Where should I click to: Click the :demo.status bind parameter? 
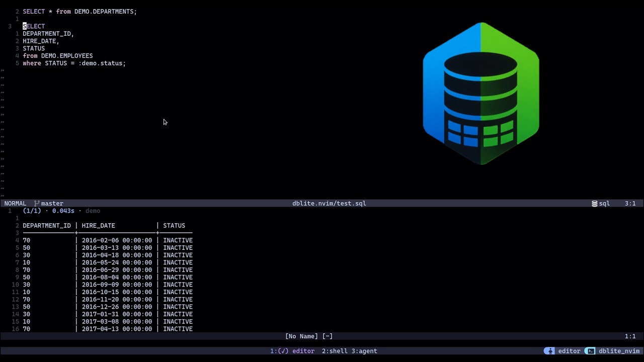click(100, 63)
